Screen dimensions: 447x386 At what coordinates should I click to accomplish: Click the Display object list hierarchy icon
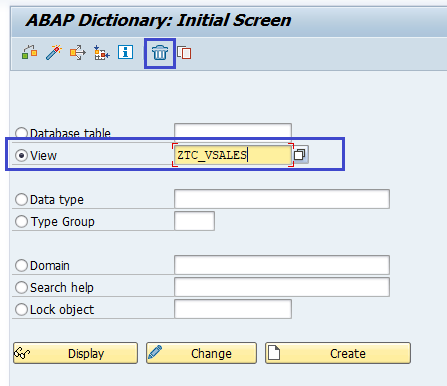101,53
